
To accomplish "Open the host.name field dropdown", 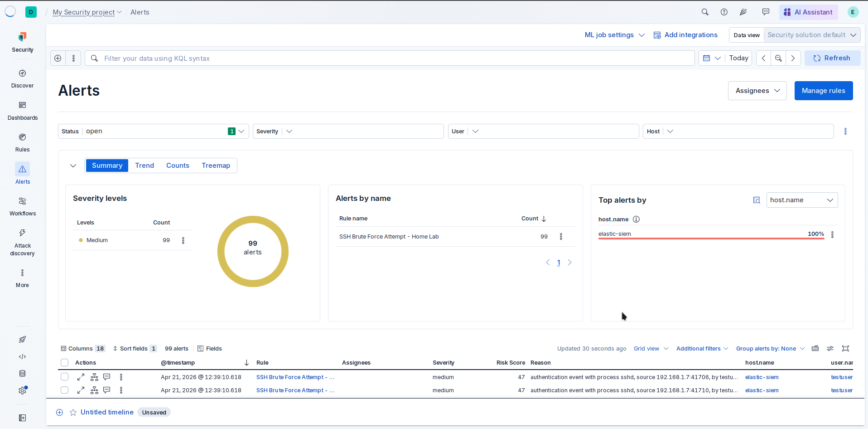I will click(801, 200).
